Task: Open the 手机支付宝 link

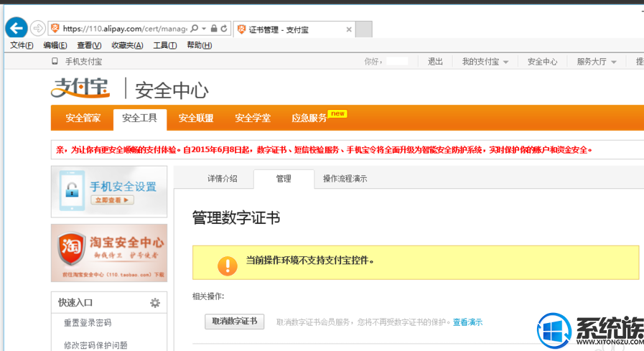Action: point(83,62)
